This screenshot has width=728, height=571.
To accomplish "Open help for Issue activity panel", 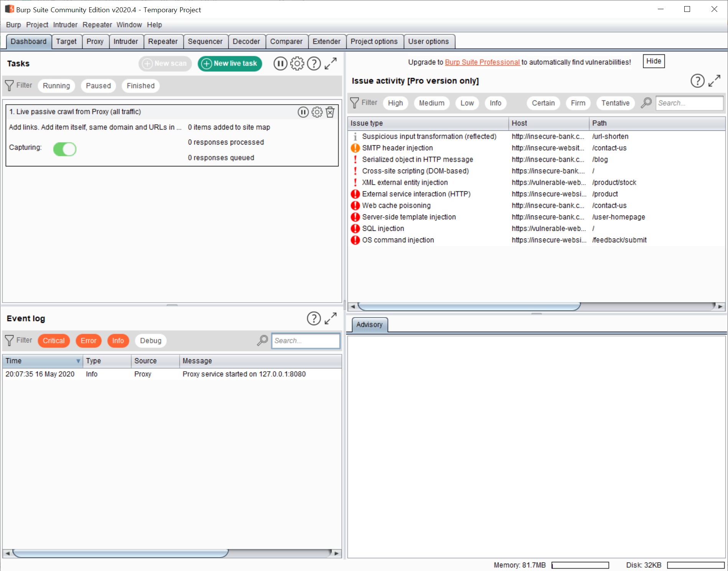I will pos(698,81).
